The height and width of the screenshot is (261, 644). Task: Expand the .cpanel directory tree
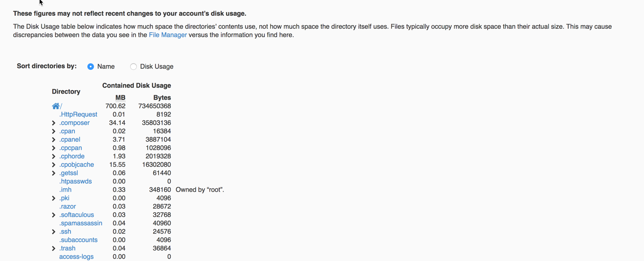(54, 140)
